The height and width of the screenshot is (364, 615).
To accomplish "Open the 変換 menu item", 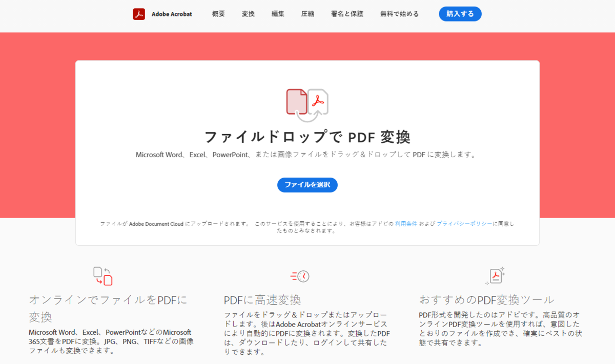I will click(248, 14).
